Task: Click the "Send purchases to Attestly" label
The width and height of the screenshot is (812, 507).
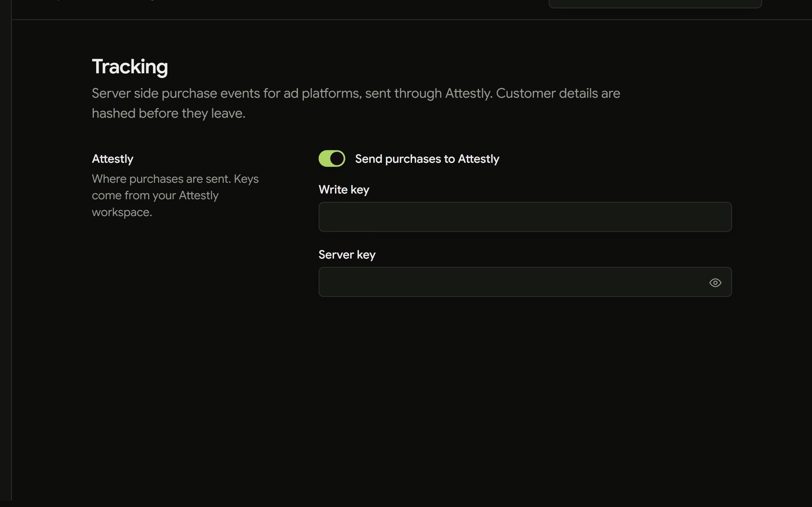Action: pos(427,159)
